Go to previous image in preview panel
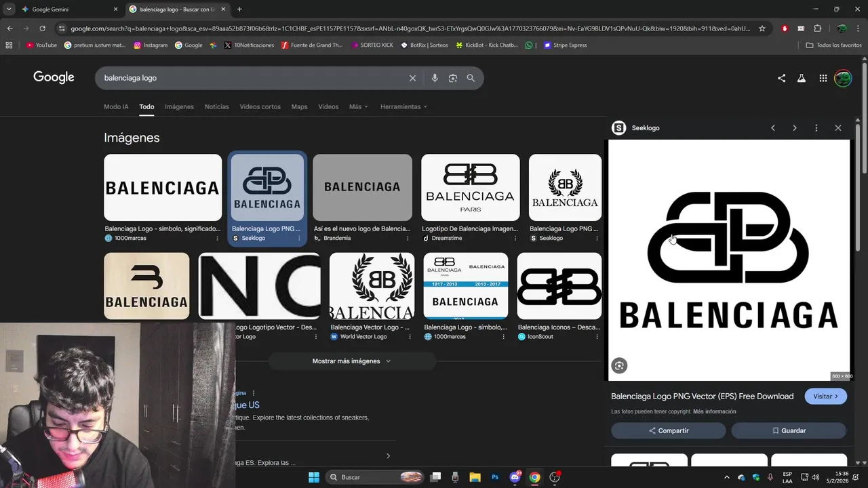The image size is (868, 488). [x=773, y=127]
